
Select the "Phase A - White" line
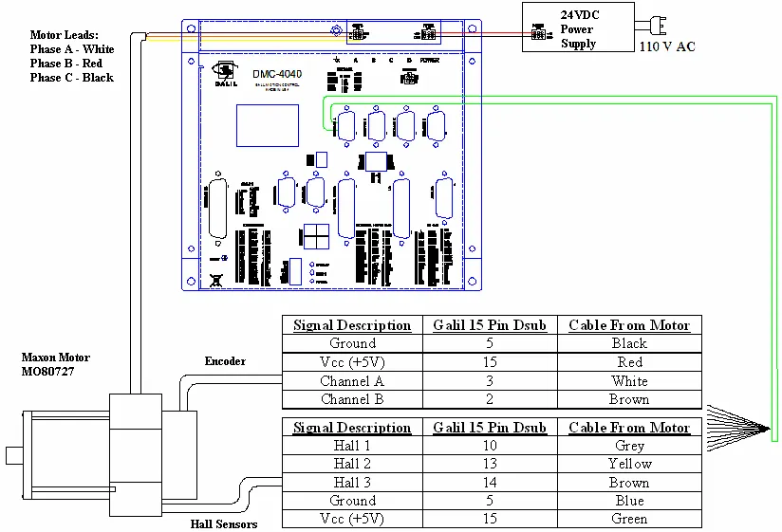(x=72, y=48)
